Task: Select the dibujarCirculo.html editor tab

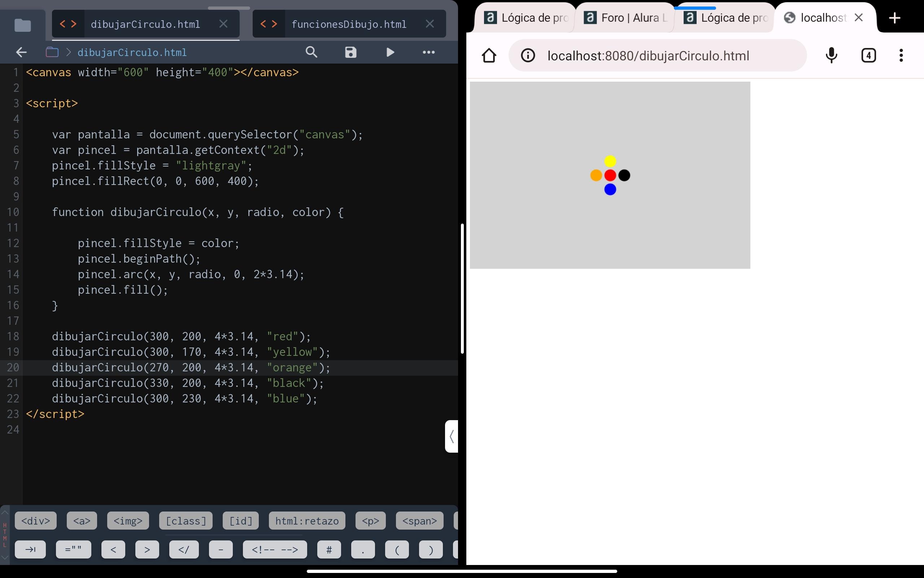Action: 145,24
